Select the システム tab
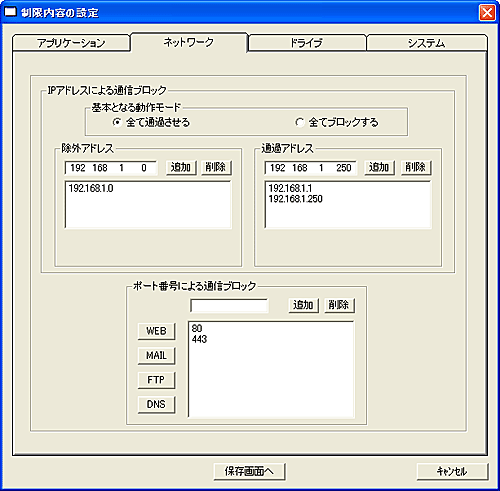This screenshot has width=500, height=491. (x=426, y=43)
